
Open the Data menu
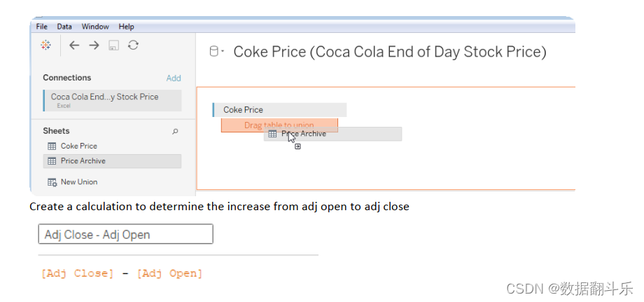tap(64, 27)
